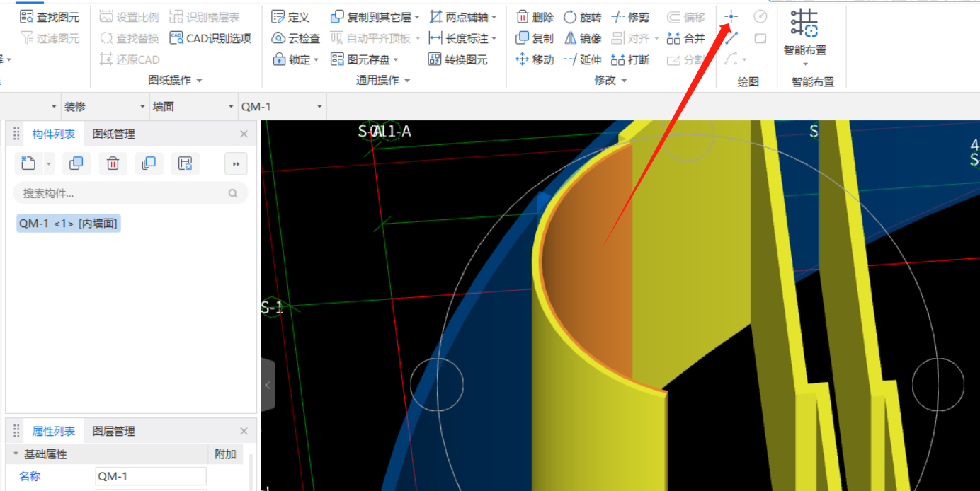Run 云检查 cloud check
Screen dimensions: 980x491
point(296,38)
